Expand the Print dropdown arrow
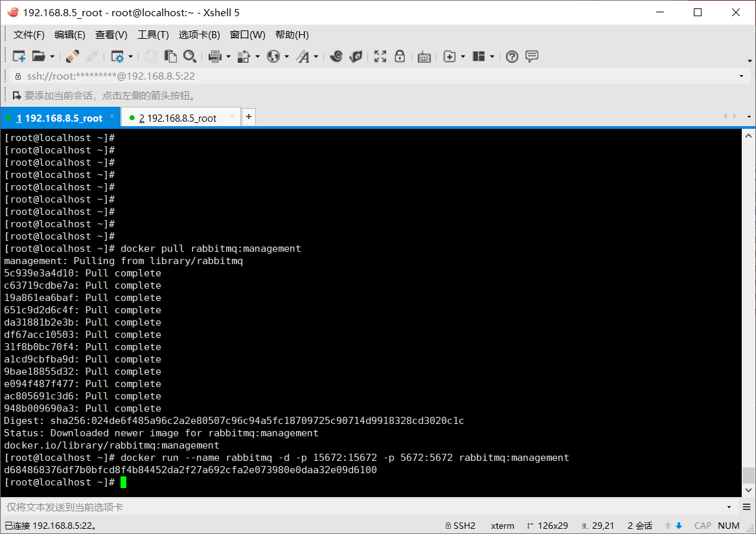The height and width of the screenshot is (534, 756). point(229,57)
